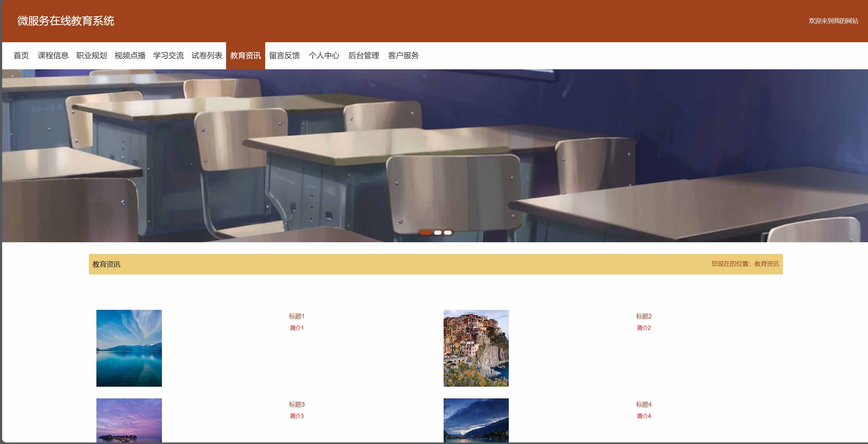The width and height of the screenshot is (868, 444).
Task: Click breadcrumb 您现在的位置：教育资讯
Action: 745,264
